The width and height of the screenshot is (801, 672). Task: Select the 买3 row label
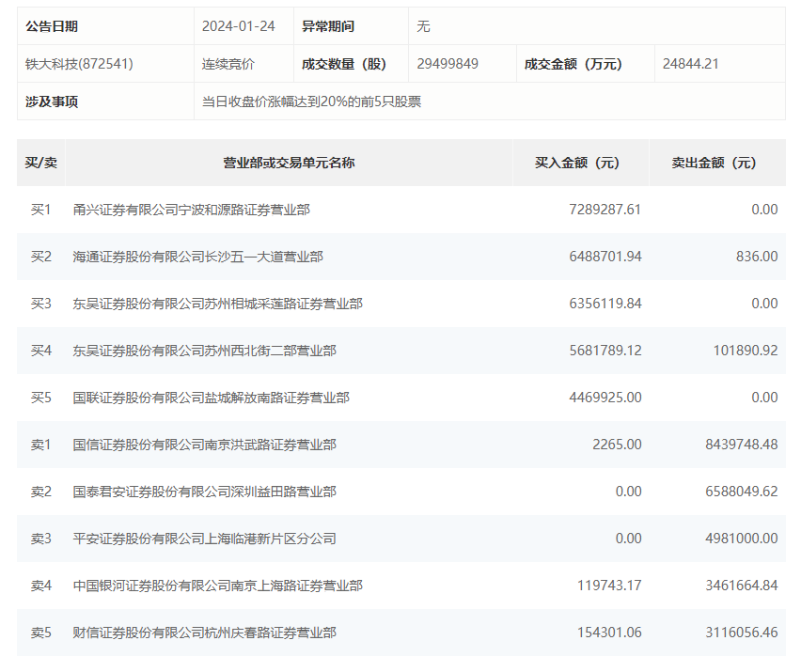pyautogui.click(x=40, y=304)
